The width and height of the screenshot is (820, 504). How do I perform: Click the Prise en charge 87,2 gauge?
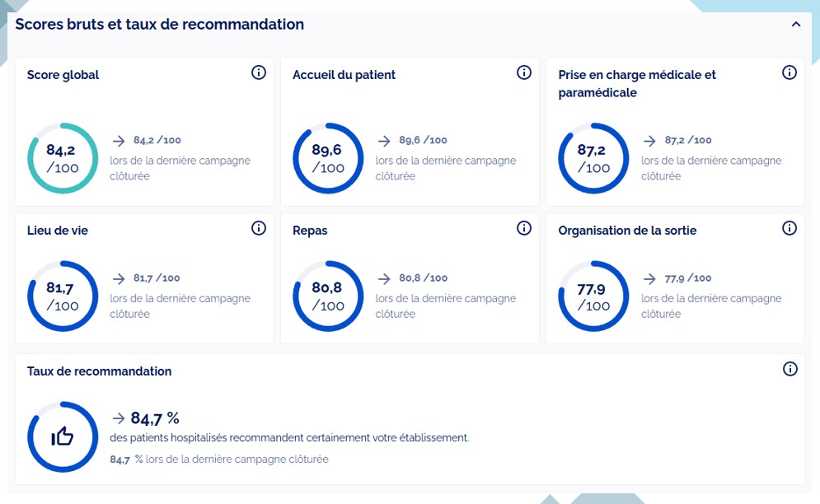pos(593,158)
